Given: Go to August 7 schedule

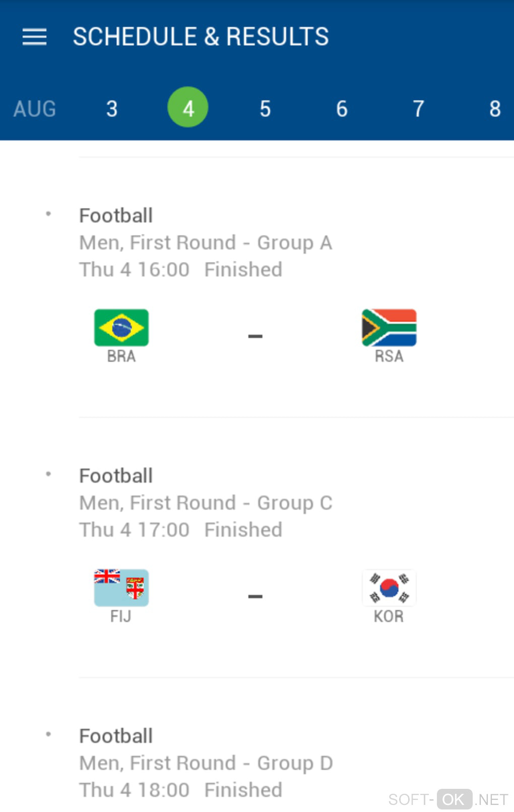Looking at the screenshot, I should click(x=418, y=108).
